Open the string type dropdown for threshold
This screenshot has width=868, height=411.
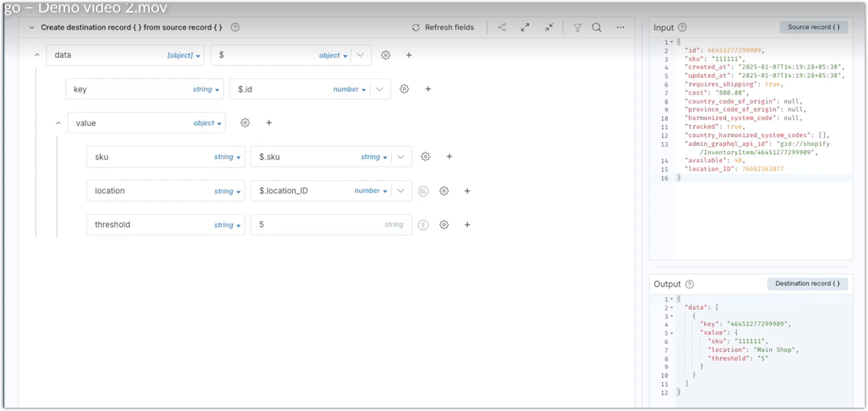pyautogui.click(x=227, y=225)
